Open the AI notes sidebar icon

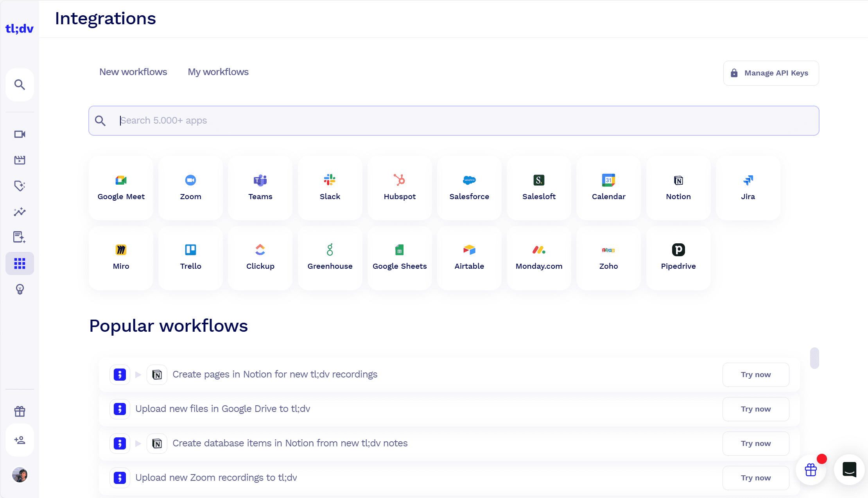tap(20, 237)
